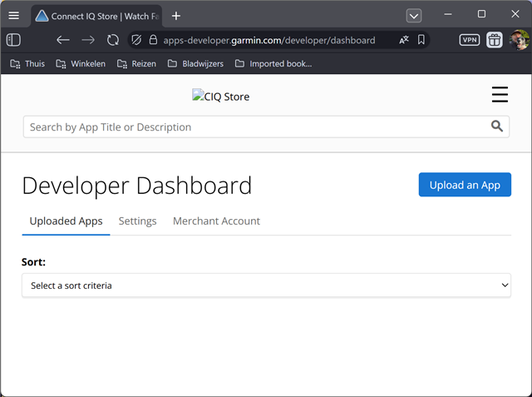The width and height of the screenshot is (532, 397).
Task: Open the browser main menu icon
Action: click(x=13, y=15)
